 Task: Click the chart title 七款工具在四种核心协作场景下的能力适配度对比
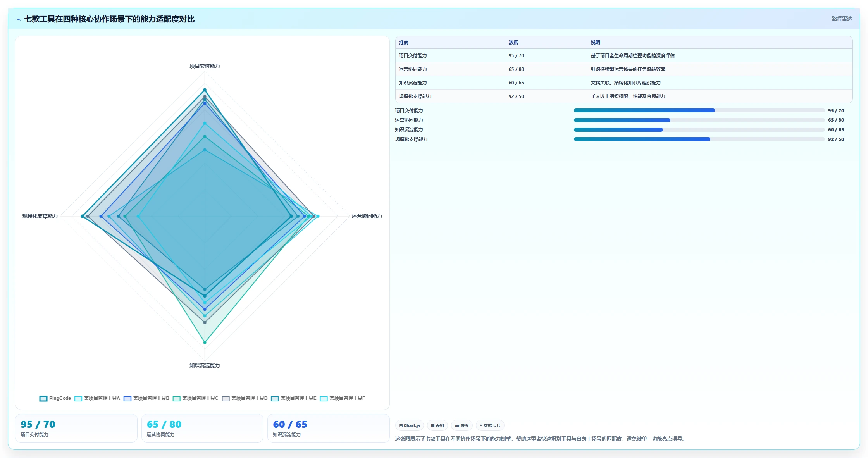tap(109, 19)
